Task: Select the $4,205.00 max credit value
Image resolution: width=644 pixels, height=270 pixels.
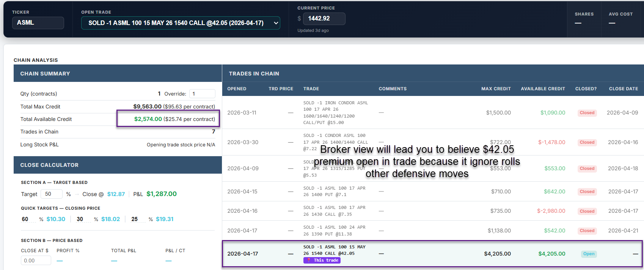Action: (497, 254)
